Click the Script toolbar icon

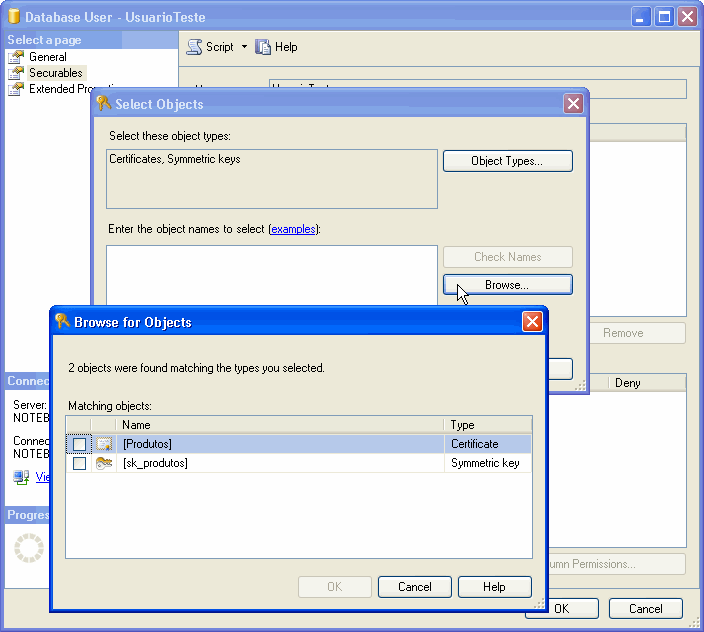[x=195, y=47]
